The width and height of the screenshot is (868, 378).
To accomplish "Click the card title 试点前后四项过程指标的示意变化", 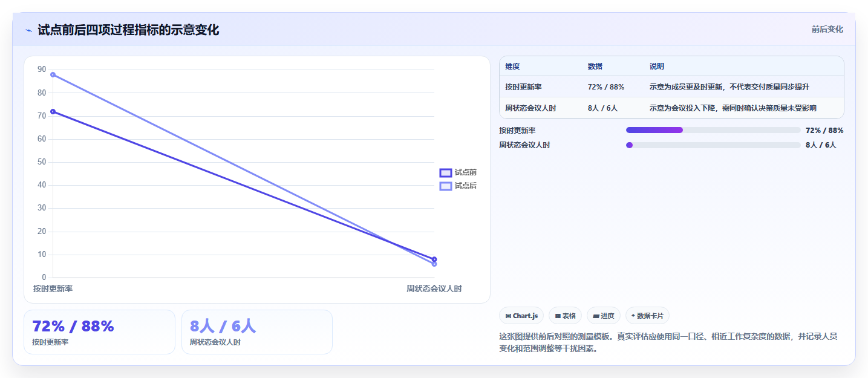I will pos(128,30).
